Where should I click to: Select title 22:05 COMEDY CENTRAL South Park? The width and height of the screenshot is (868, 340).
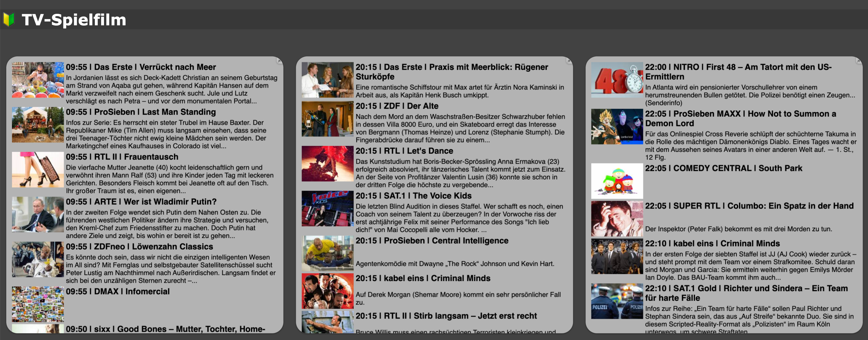tap(724, 168)
